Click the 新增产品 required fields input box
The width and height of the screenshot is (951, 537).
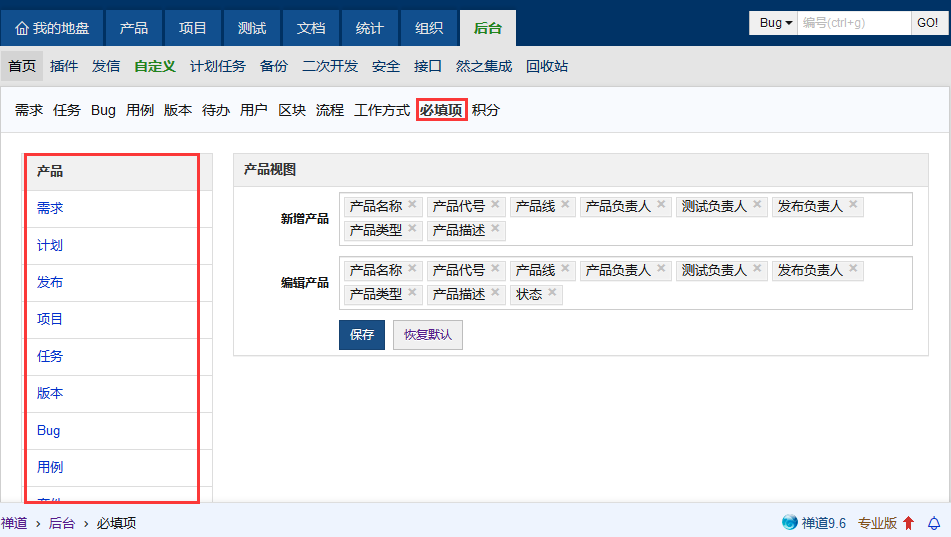pos(626,219)
